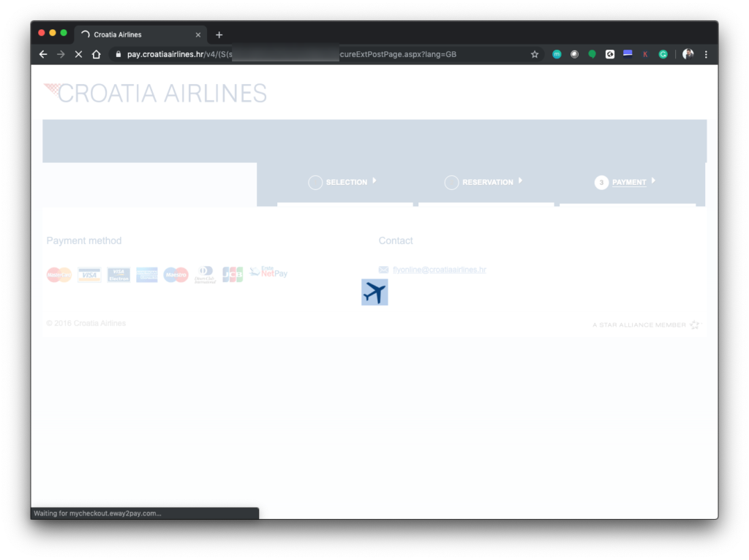Click the Reservation step tab
749x560 pixels.
click(487, 182)
